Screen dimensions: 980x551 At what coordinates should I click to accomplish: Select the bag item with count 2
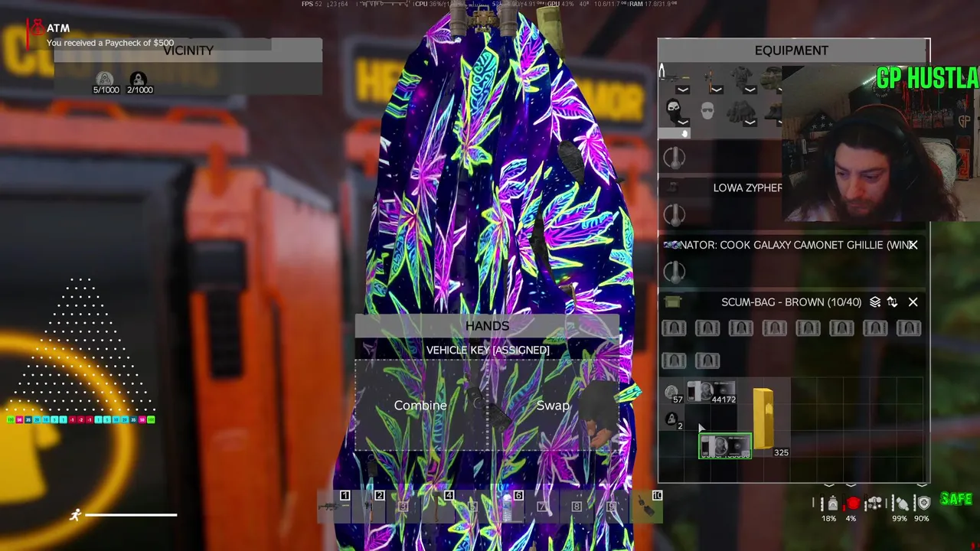(671, 420)
